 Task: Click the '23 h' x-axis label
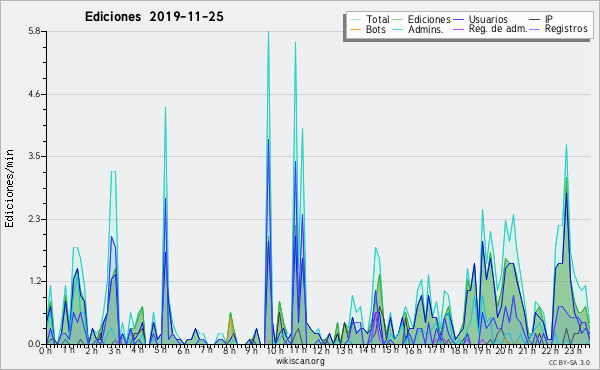(574, 351)
